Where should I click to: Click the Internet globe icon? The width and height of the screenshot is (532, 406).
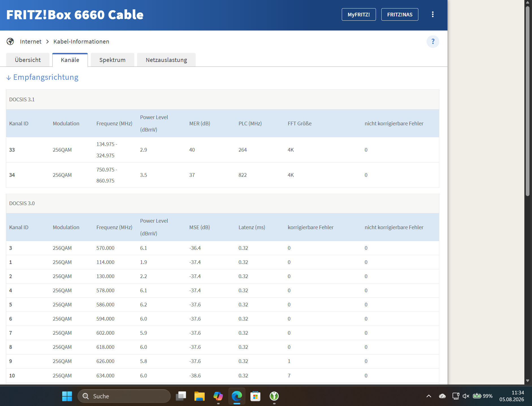click(10, 42)
